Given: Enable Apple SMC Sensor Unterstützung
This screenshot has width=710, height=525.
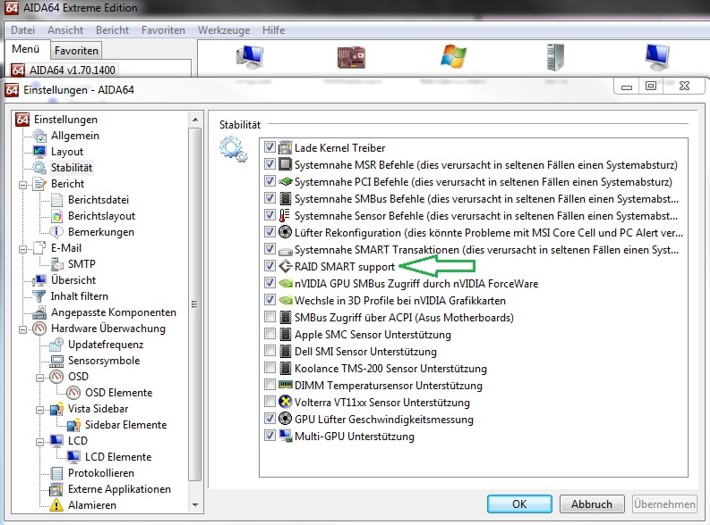Looking at the screenshot, I should [x=270, y=334].
